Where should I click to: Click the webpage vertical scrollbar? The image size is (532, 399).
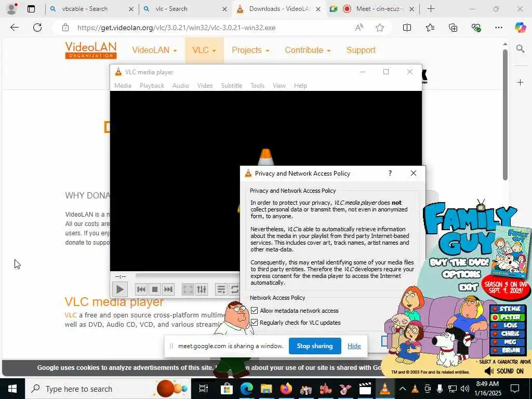pos(505,115)
